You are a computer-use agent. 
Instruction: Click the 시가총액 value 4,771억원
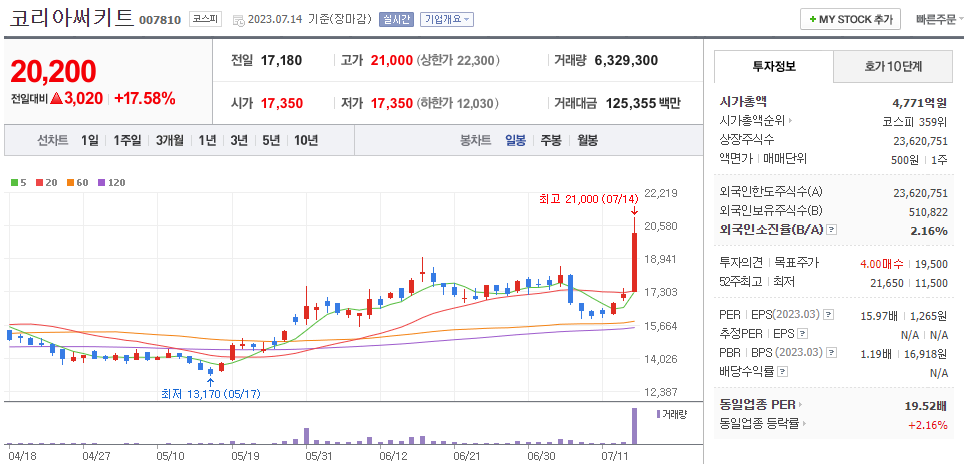click(x=920, y=102)
